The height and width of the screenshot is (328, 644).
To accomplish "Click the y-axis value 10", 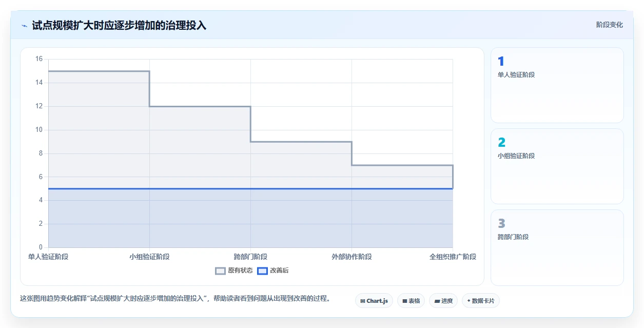I will 39,130.
